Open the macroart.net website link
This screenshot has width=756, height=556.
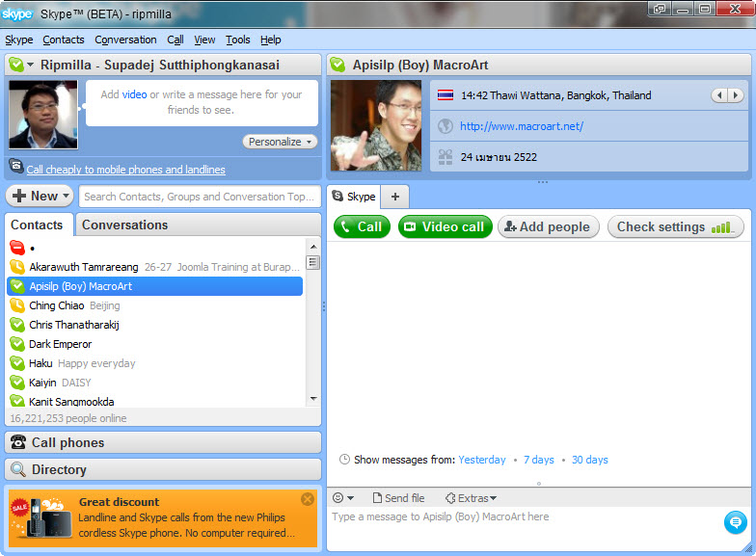(521, 126)
